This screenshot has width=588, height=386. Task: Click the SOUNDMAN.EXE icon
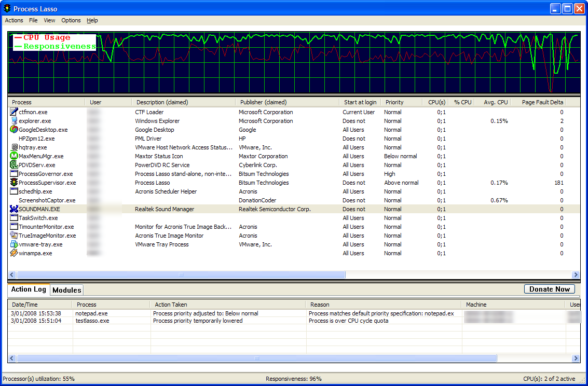coord(14,209)
